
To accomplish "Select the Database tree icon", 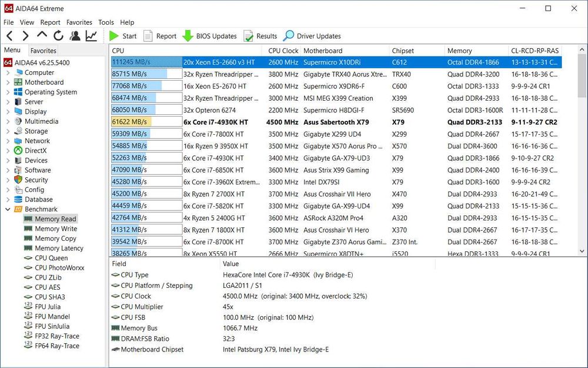I will pyautogui.click(x=18, y=200).
